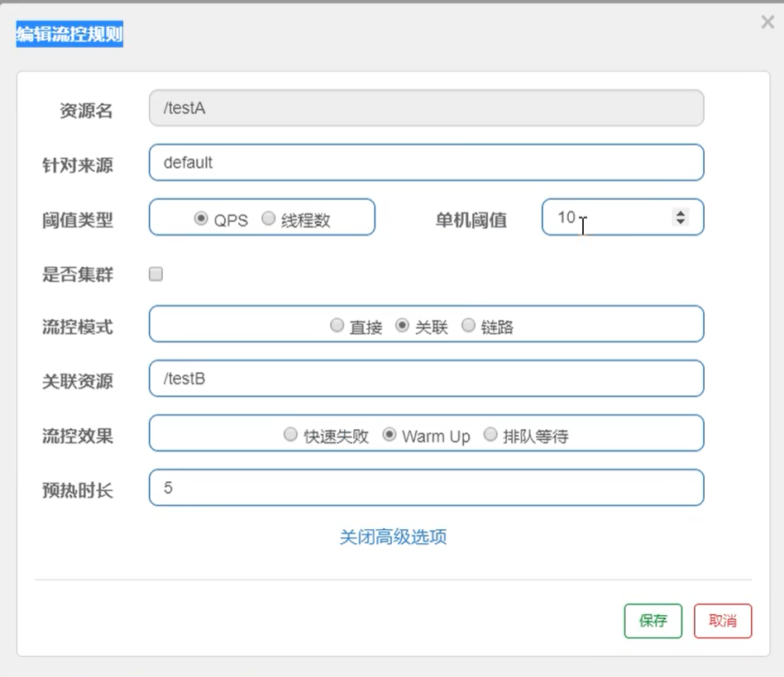The height and width of the screenshot is (677, 784).
Task: Select the 线程数 threshold type radio
Action: click(x=269, y=219)
